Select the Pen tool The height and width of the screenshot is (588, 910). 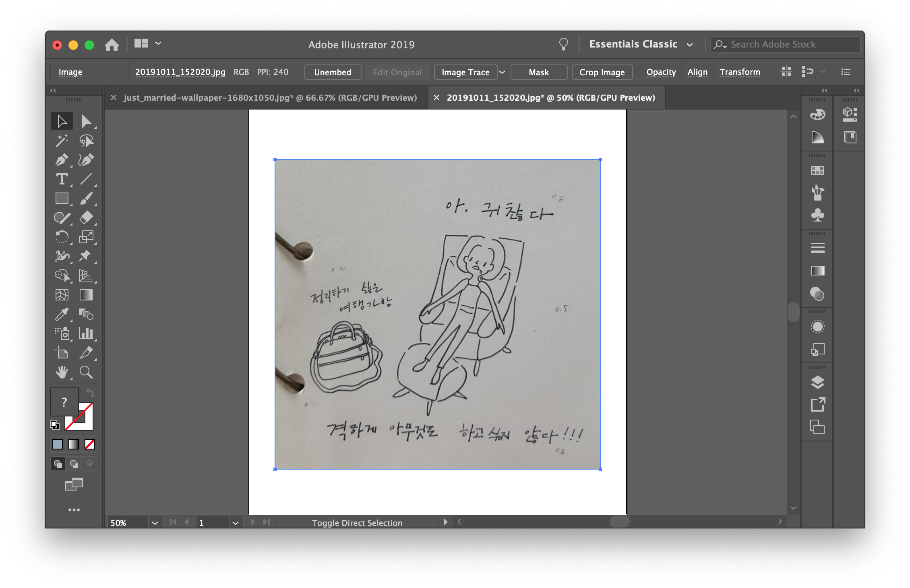click(x=61, y=160)
